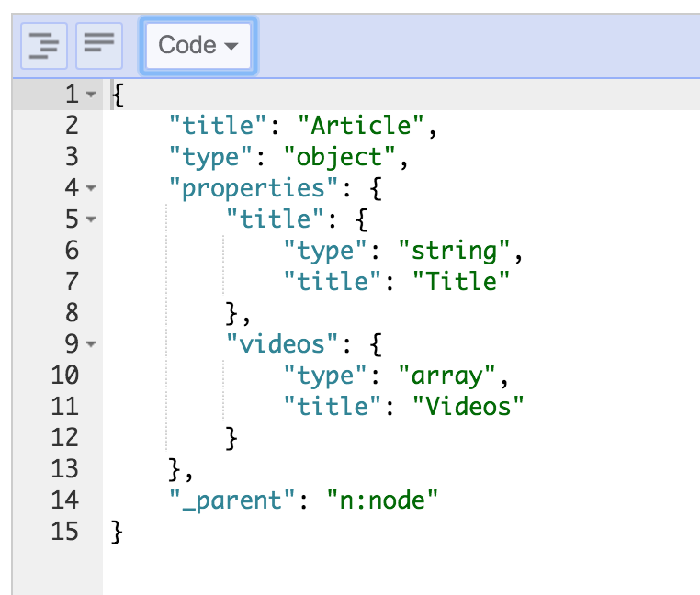700x595 pixels.
Task: Fold the "properties" block on line 4
Action: coord(90,188)
